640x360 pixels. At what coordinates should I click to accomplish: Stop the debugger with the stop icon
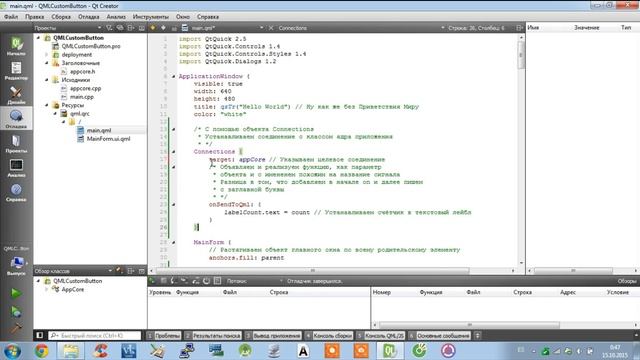[163, 281]
